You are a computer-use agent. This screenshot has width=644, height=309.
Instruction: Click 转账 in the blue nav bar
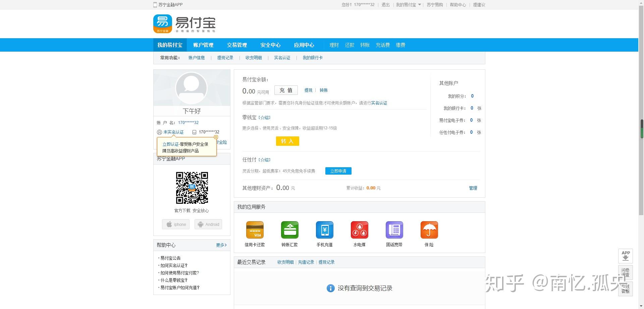(x=365, y=45)
